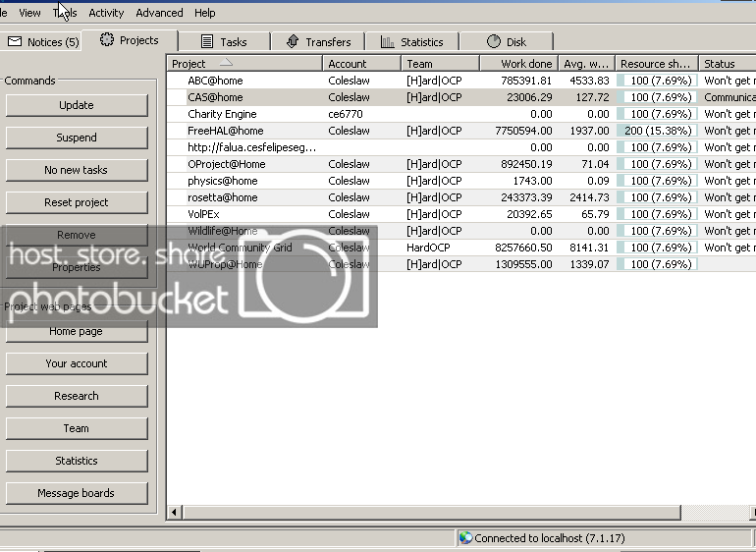Sort list by Work done column

(x=517, y=64)
